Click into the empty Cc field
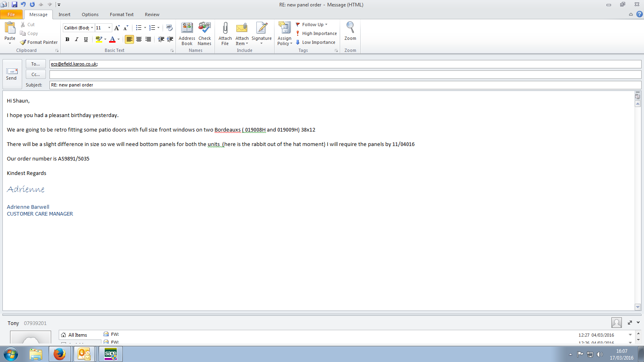 coord(345,74)
